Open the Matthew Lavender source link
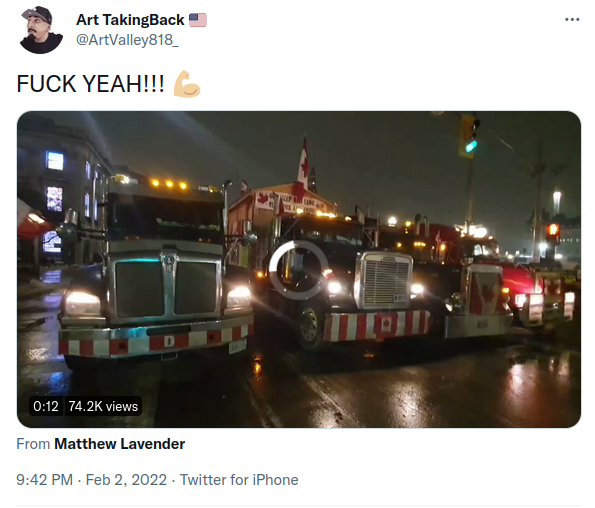This screenshot has height=508, width=595. [120, 444]
